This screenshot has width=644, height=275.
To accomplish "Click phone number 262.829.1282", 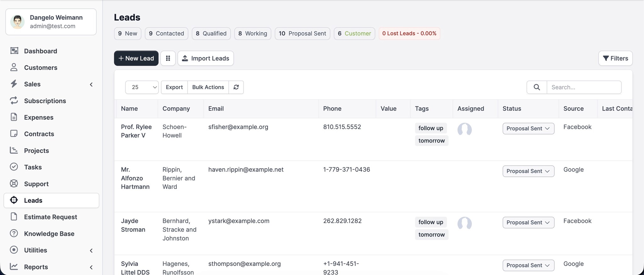I will click(342, 221).
